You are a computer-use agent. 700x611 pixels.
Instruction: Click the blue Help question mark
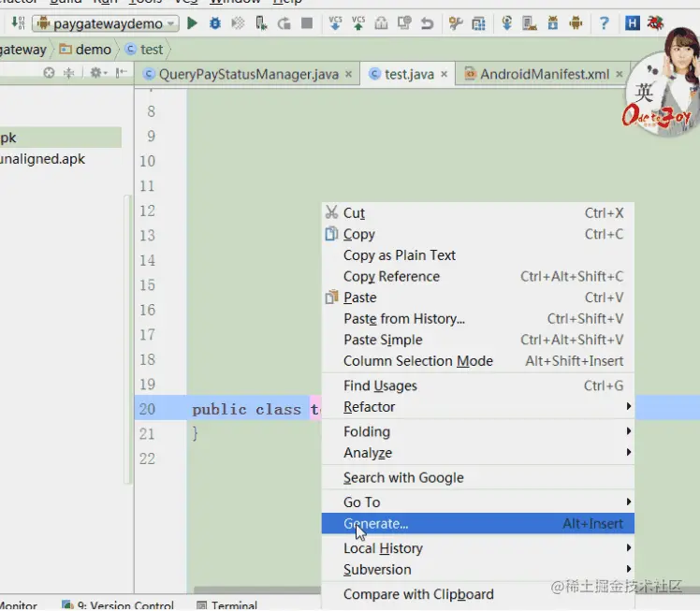(604, 22)
